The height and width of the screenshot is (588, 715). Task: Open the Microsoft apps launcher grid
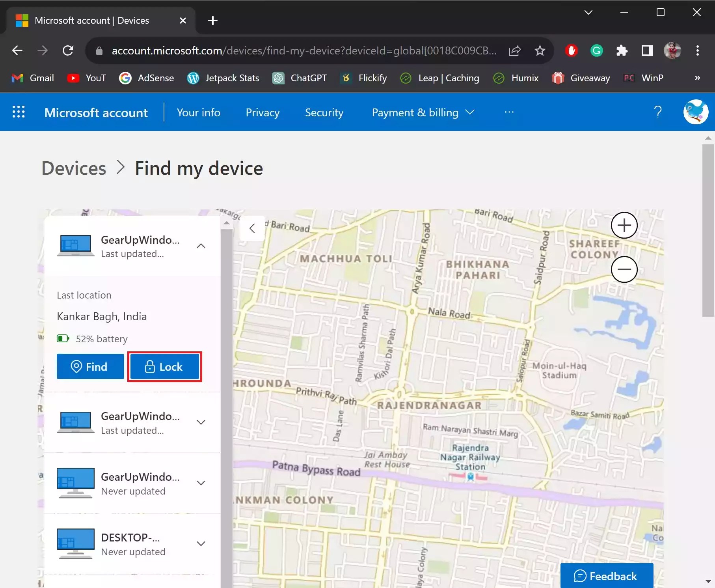18,112
